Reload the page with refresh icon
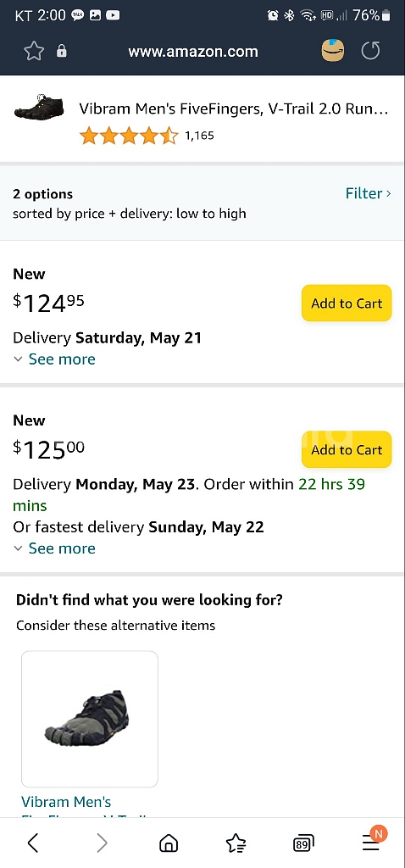Image resolution: width=405 pixels, height=868 pixels. 371,51
